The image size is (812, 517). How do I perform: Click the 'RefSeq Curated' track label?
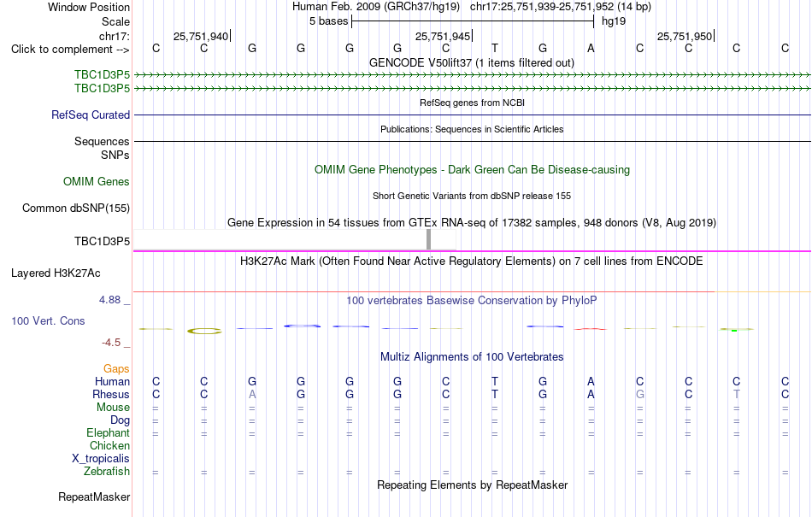pyautogui.click(x=91, y=115)
